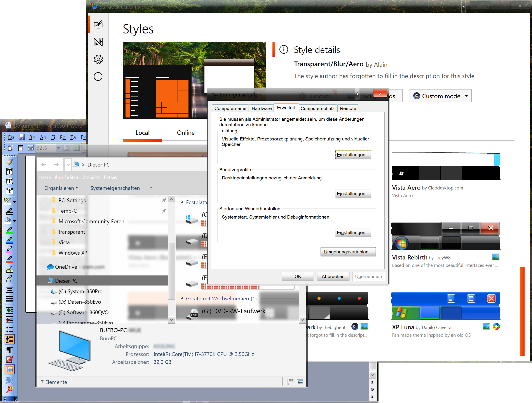Collapse the Festplatten group
The image size is (532, 403).
[182, 202]
